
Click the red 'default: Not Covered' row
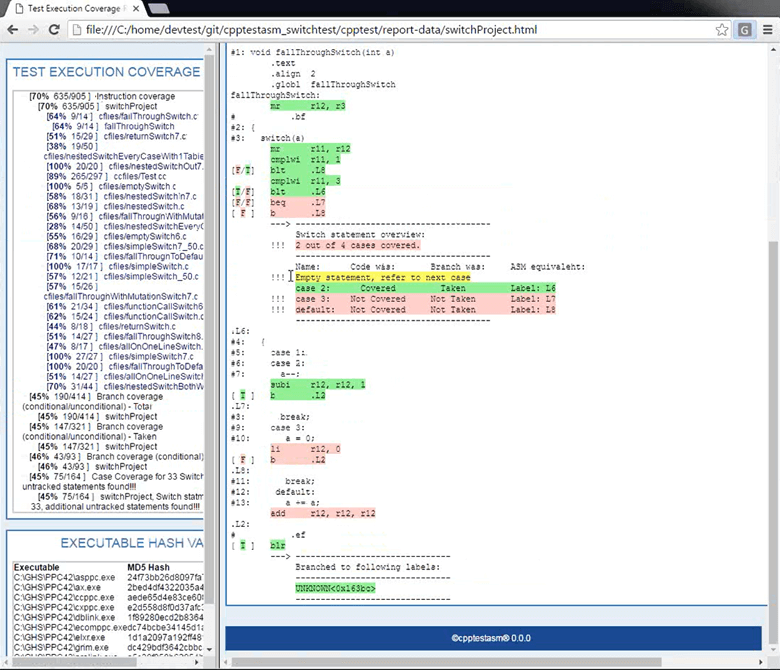tap(425, 310)
